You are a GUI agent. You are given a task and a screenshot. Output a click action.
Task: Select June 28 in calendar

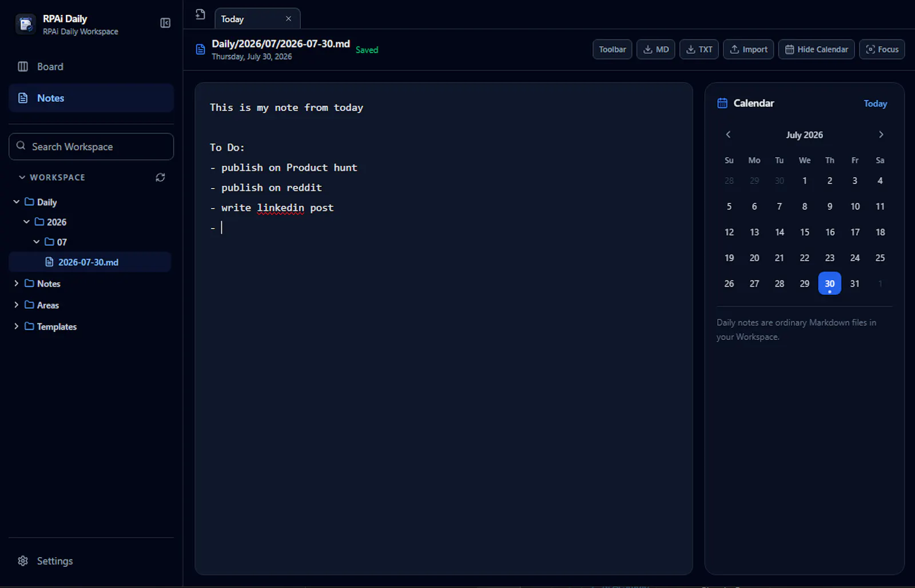point(729,181)
